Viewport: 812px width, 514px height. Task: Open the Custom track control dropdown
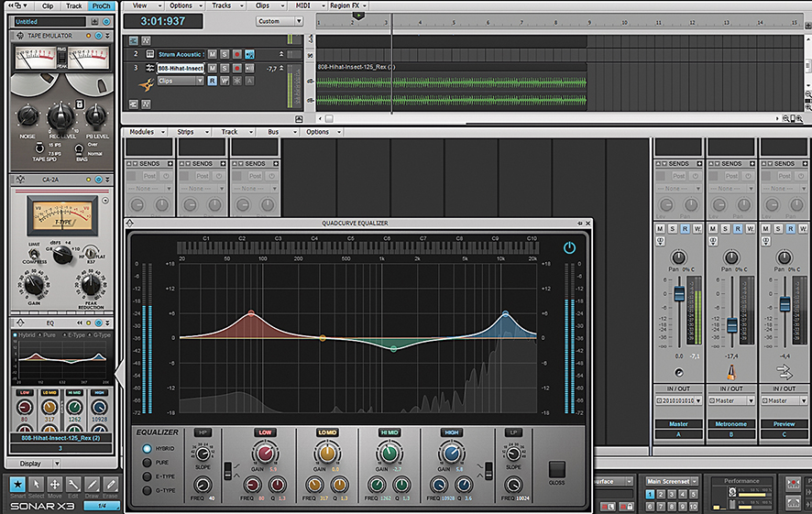[x=280, y=21]
